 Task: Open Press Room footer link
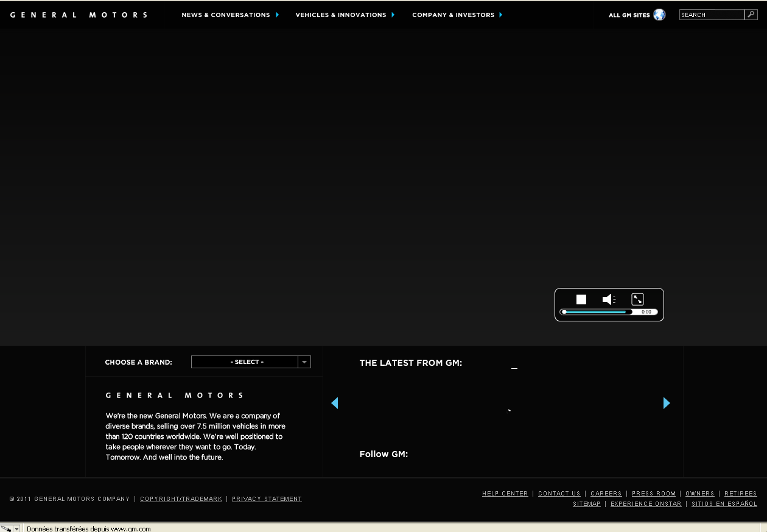[x=654, y=494]
